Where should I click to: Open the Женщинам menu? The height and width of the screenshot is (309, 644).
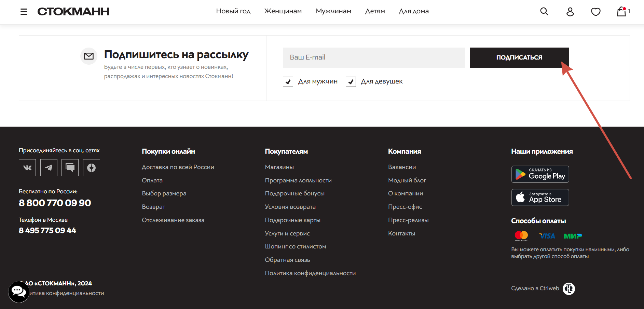pyautogui.click(x=283, y=11)
